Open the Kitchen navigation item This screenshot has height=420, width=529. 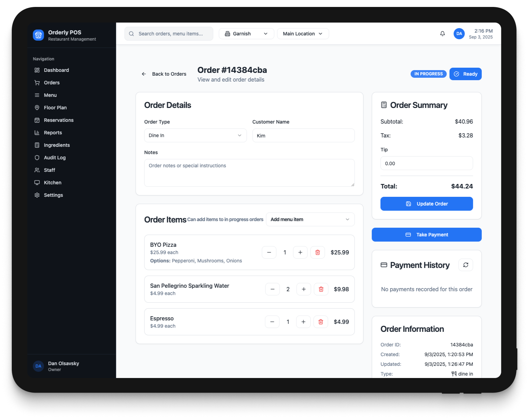pyautogui.click(x=52, y=183)
